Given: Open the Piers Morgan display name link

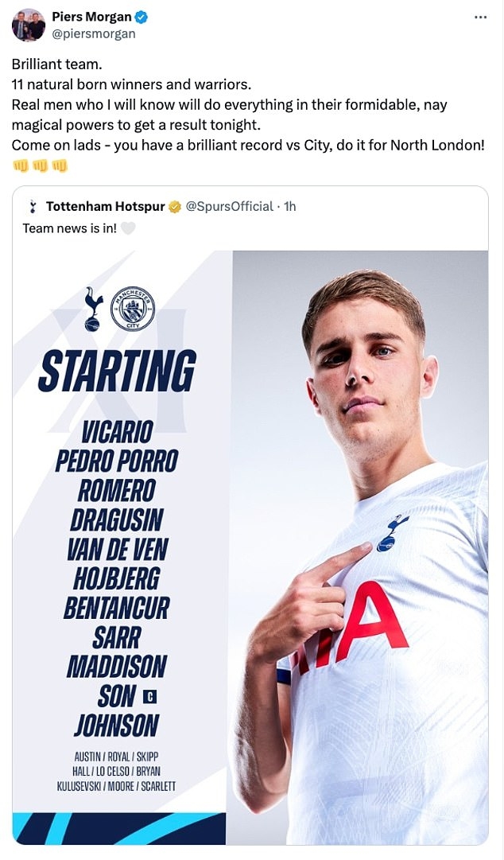Looking at the screenshot, I should pos(91,18).
